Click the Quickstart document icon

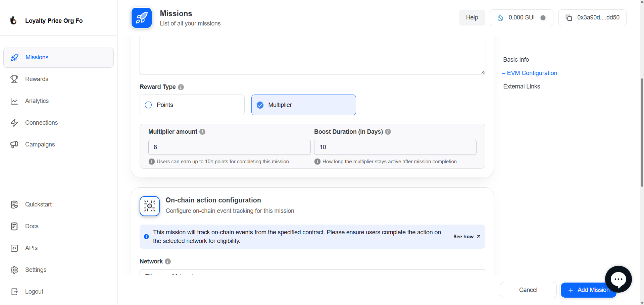[14, 204]
